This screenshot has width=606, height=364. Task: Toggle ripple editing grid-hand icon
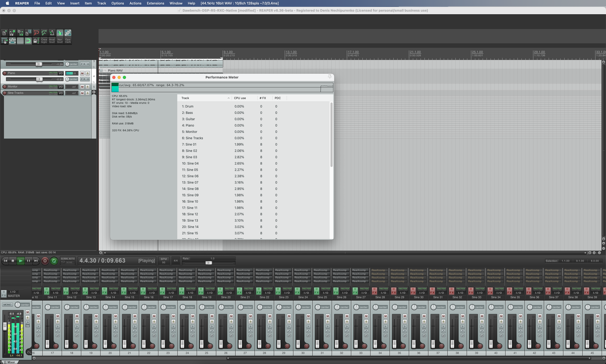4,41
